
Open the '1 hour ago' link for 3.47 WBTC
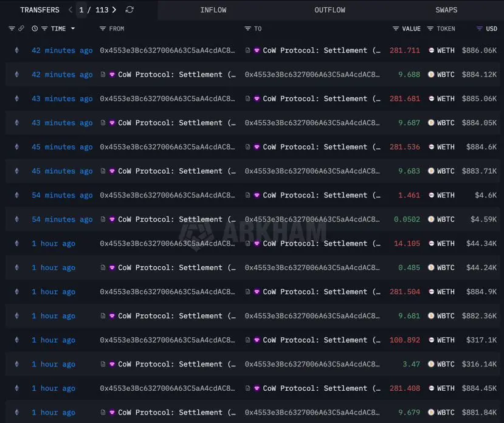[54, 364]
